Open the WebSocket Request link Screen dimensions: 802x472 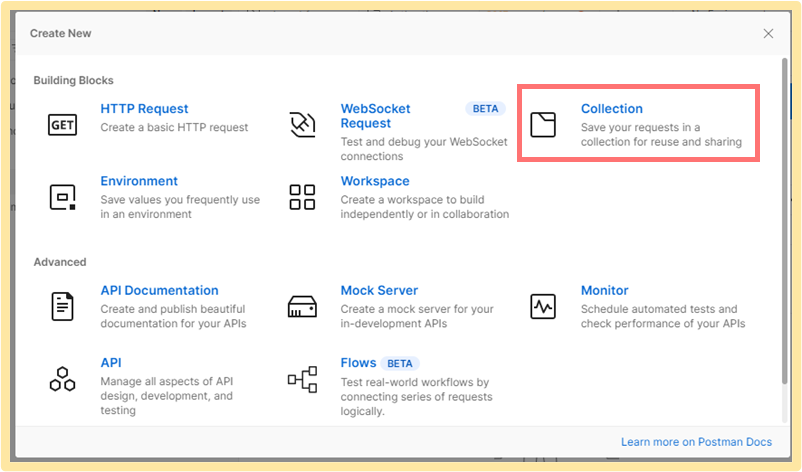click(375, 116)
